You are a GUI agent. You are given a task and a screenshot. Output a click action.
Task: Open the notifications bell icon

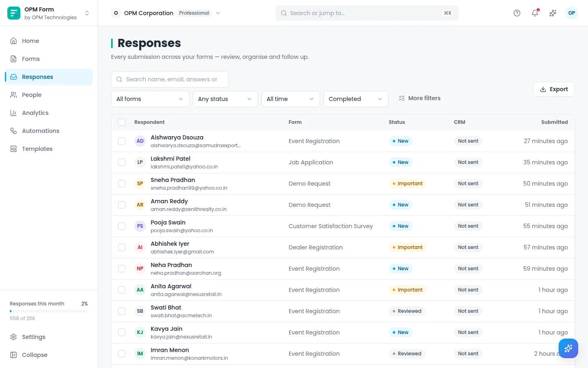coord(535,13)
